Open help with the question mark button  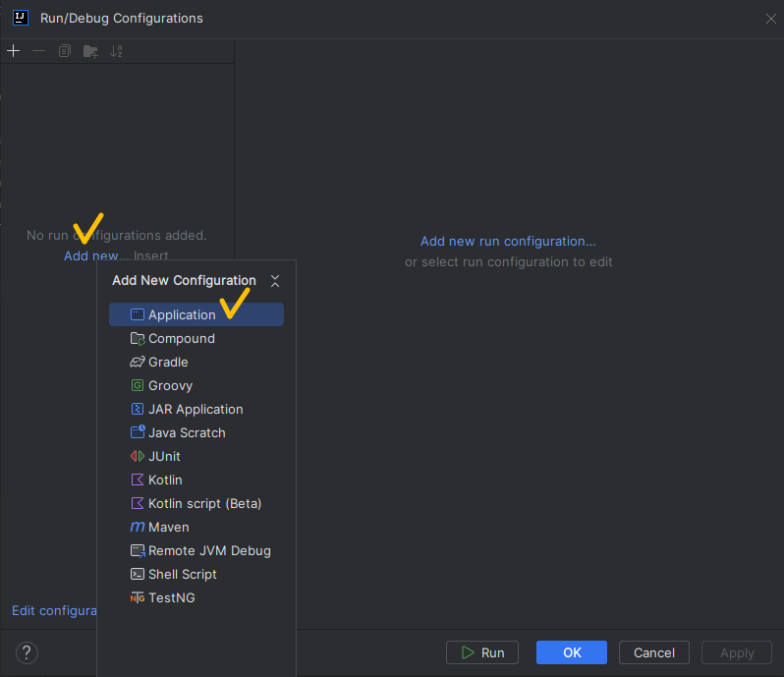27,652
